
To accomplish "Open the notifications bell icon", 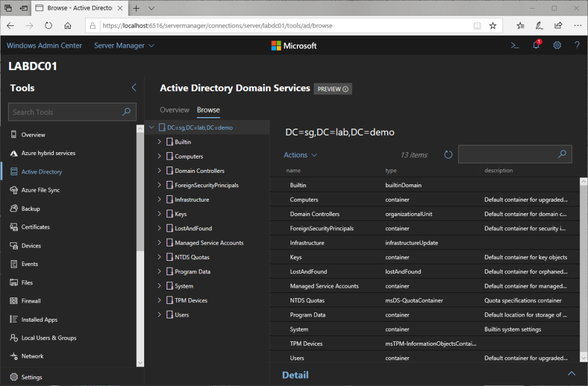I will click(536, 46).
